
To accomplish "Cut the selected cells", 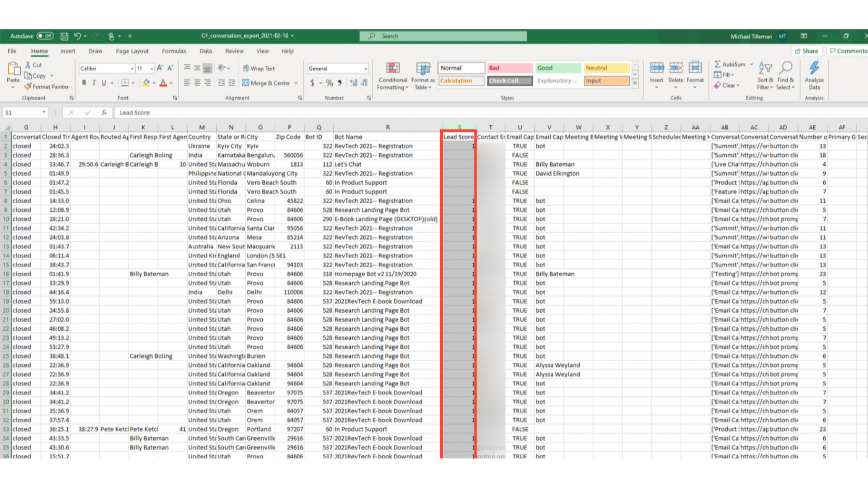I will [33, 65].
